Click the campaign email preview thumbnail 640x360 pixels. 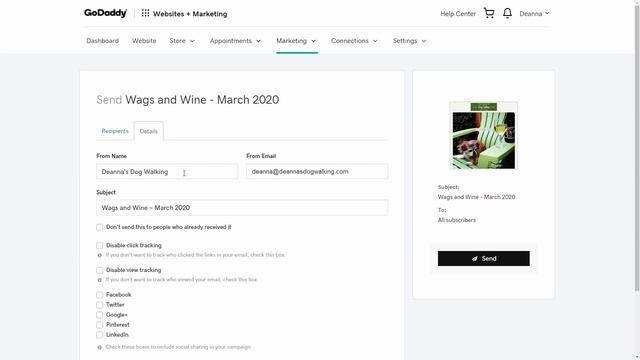484,136
